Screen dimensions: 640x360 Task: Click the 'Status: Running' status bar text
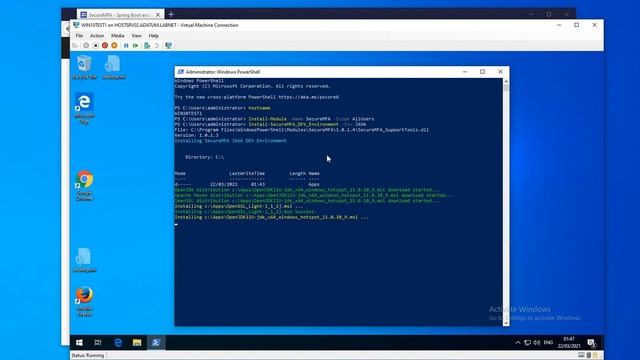(88, 356)
